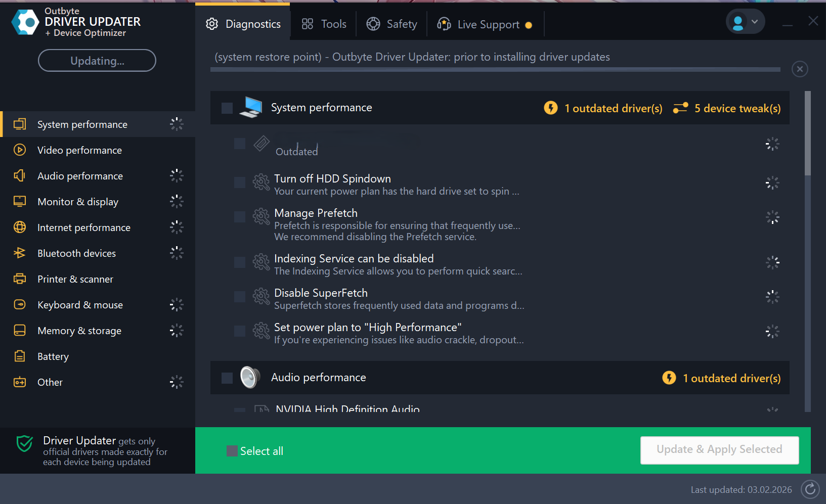Open the Live Support tab
Viewport: 826px width, 504px height.
click(x=485, y=24)
